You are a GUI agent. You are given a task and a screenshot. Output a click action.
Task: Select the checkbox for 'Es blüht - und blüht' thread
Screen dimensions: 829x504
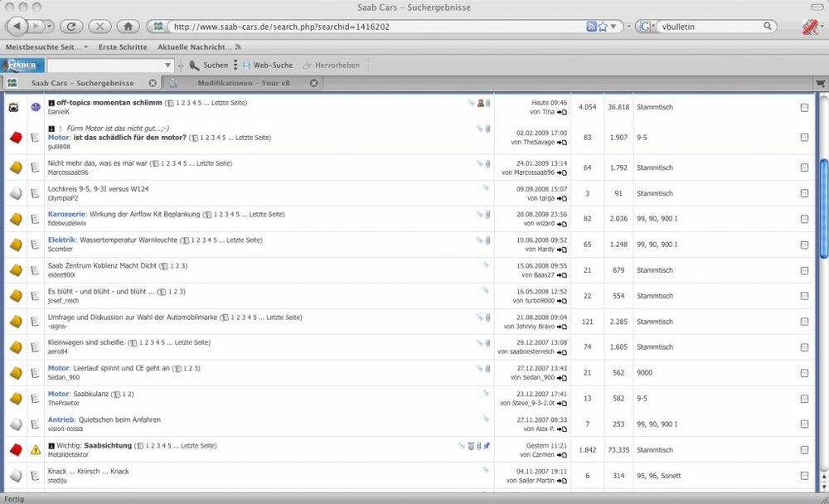(804, 296)
